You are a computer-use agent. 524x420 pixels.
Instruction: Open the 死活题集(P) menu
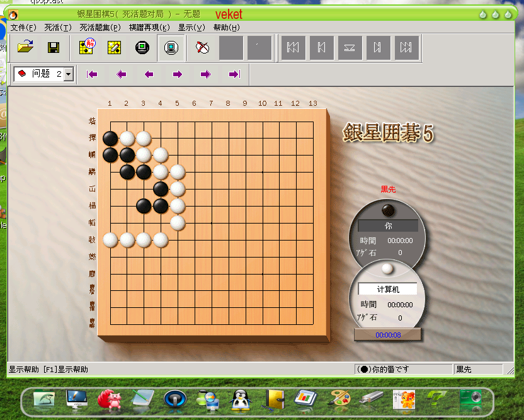tap(100, 28)
